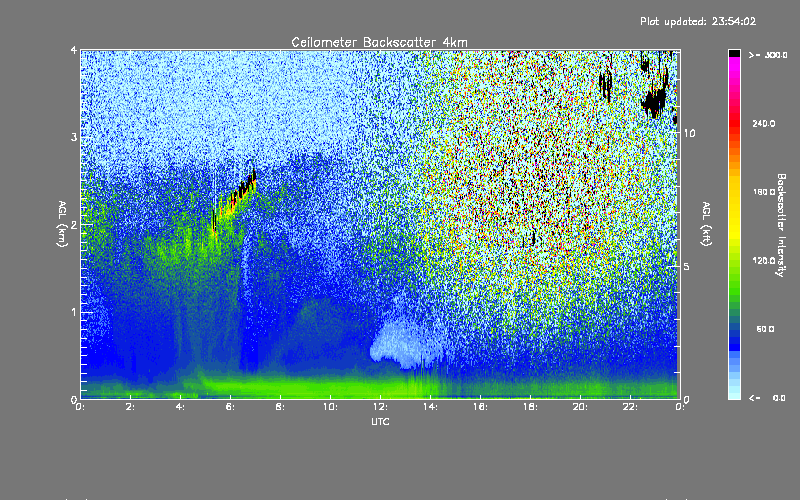
Task: Click the '14:' tick label on the UTC axis
Action: coord(430,407)
